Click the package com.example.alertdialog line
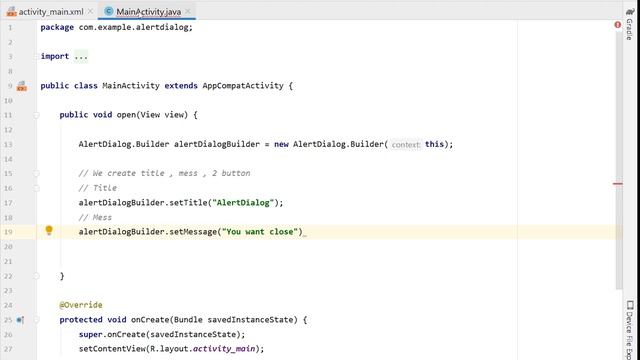The image size is (640, 360). pos(116,27)
